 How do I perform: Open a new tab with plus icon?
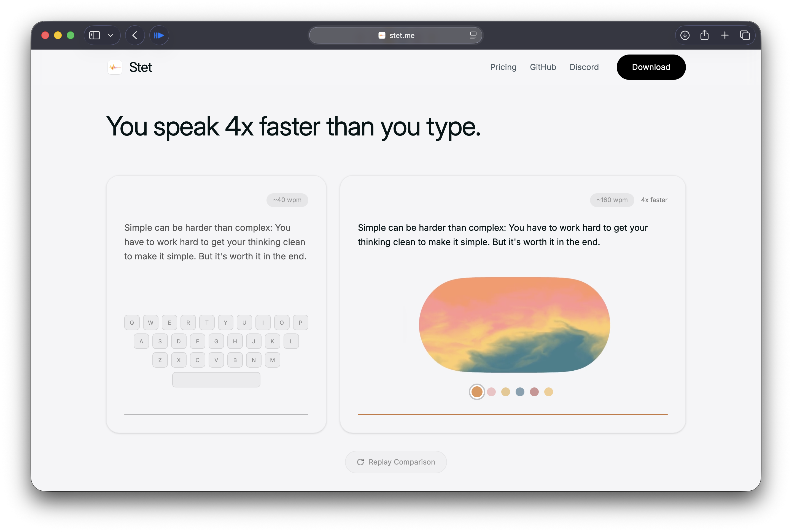coord(725,35)
